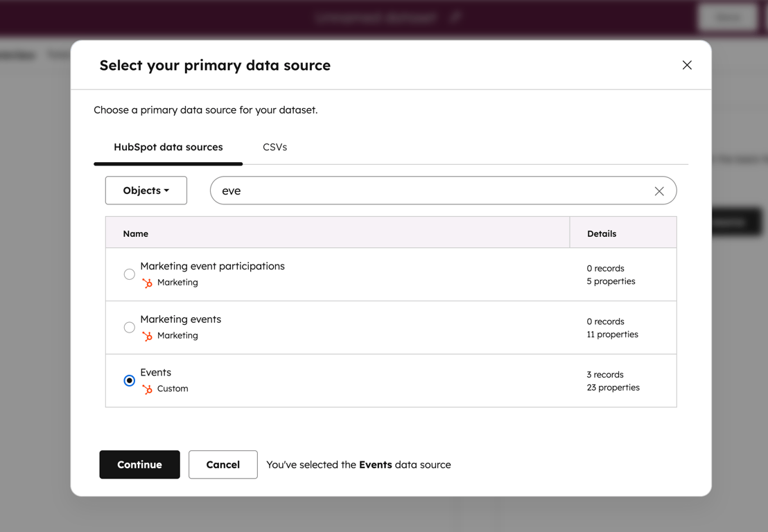Select the Events radio button
Viewport: 768px width, 532px height.
pos(130,381)
